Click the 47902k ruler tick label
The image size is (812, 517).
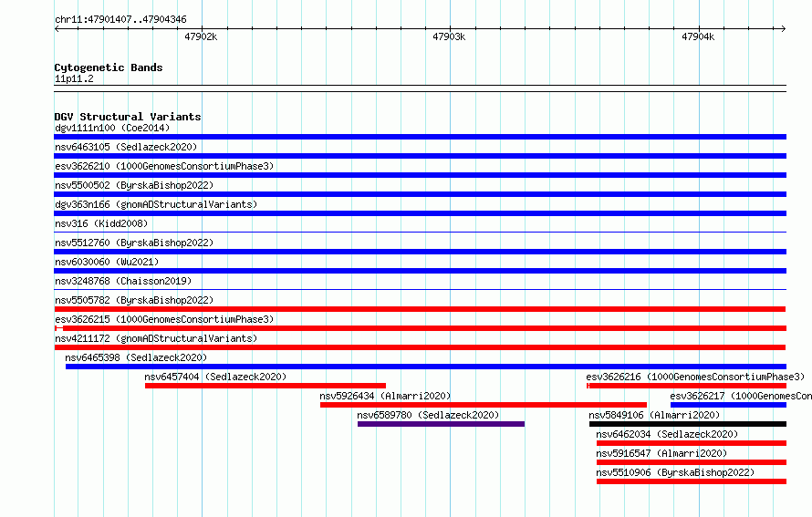[201, 36]
